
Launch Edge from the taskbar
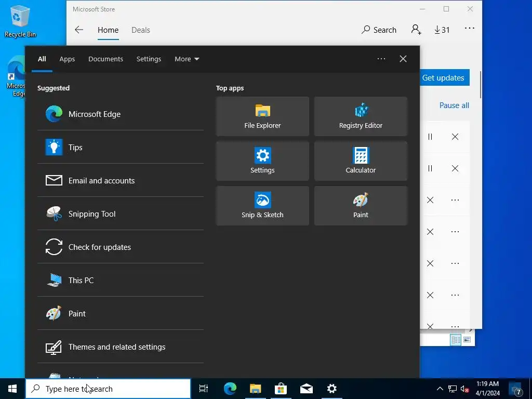click(230, 389)
